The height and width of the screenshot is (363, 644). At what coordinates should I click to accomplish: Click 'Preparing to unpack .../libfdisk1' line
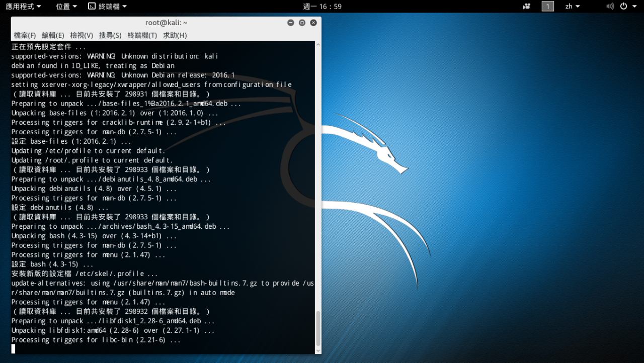[x=113, y=321]
